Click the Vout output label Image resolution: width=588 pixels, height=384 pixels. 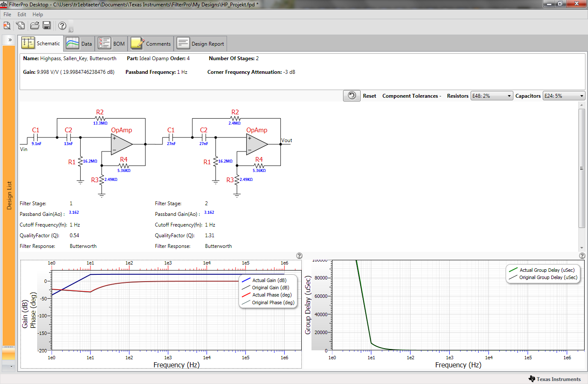tap(287, 140)
